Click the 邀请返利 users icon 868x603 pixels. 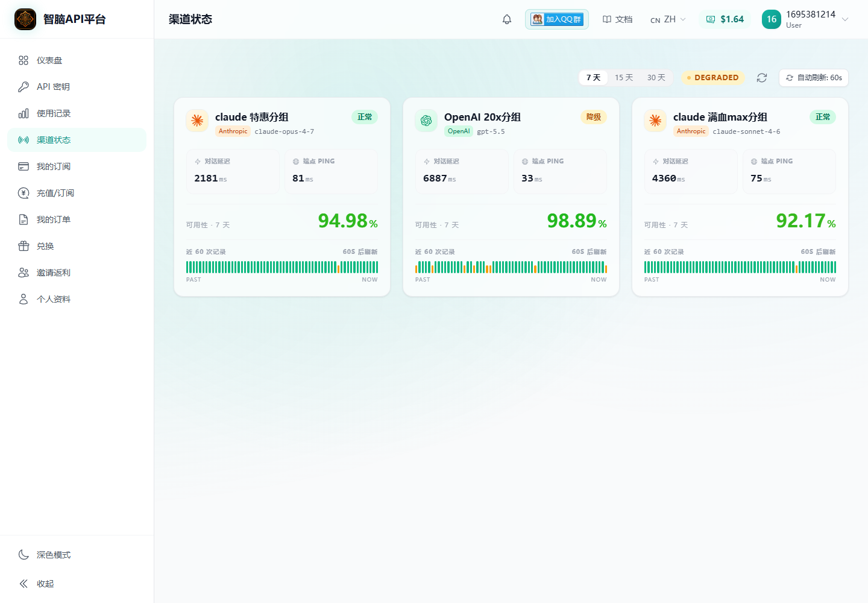(x=24, y=273)
